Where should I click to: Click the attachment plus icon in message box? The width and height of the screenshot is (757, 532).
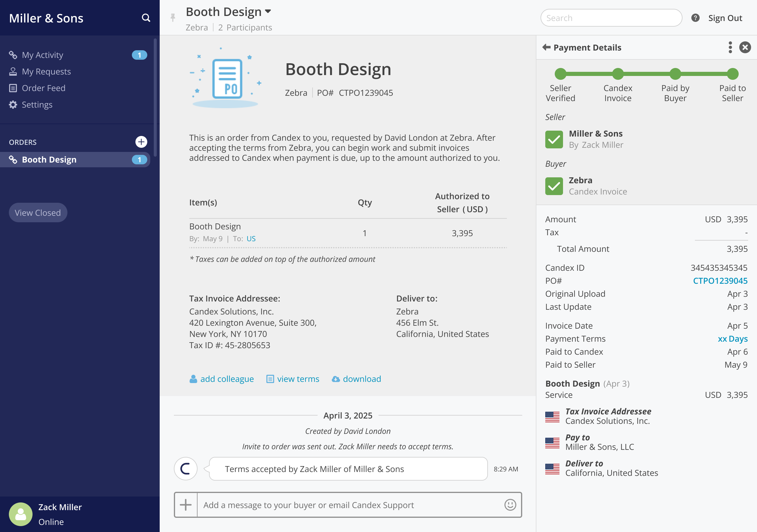186,505
